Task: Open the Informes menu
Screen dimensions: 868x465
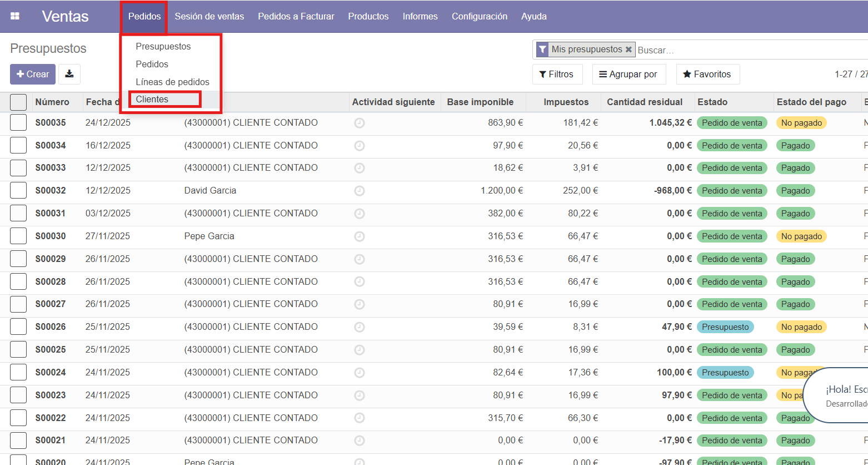Action: pos(420,16)
